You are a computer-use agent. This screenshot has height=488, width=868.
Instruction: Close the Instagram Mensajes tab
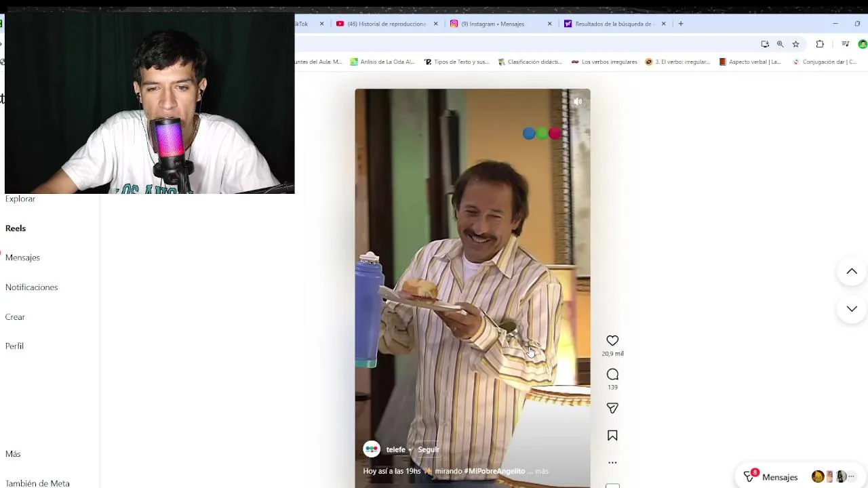(550, 24)
